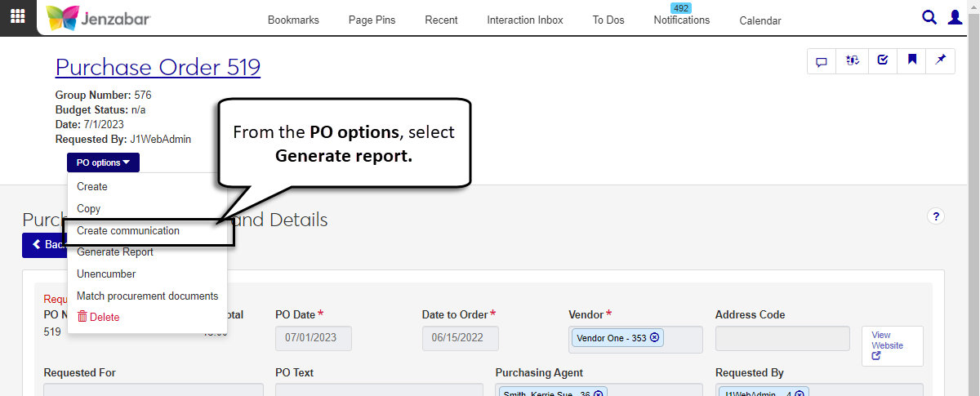Click the Jenzabar butterfly logo

point(98,18)
